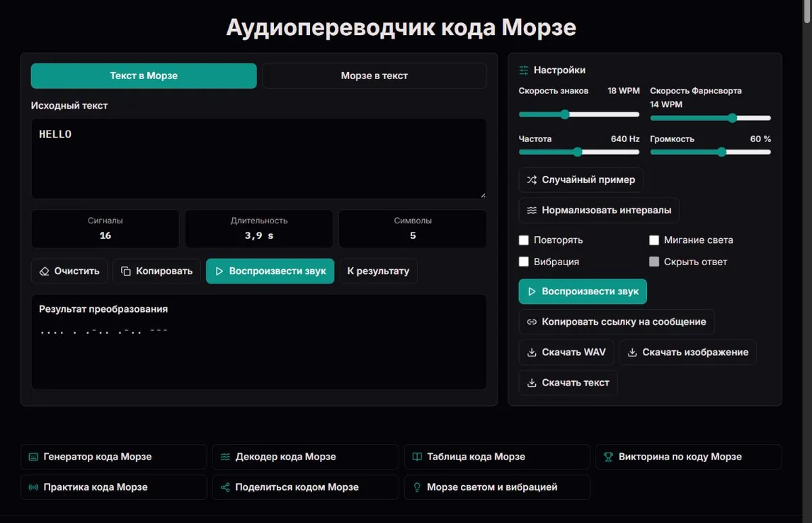
Task: Click the Morse result output area
Action: click(258, 342)
